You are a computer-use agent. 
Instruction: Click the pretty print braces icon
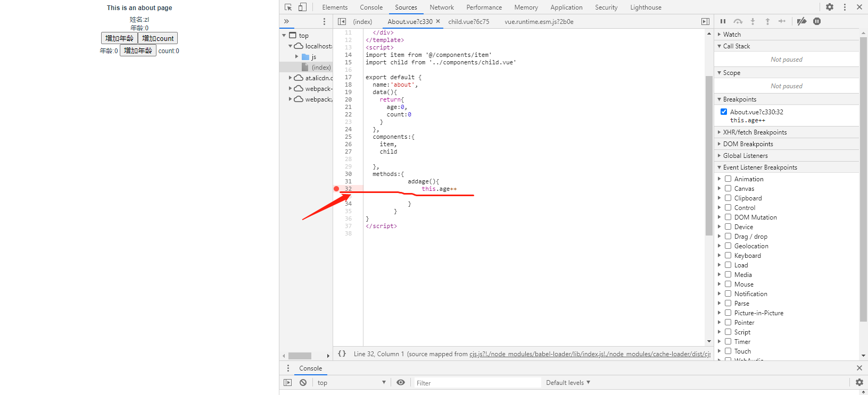coord(342,354)
